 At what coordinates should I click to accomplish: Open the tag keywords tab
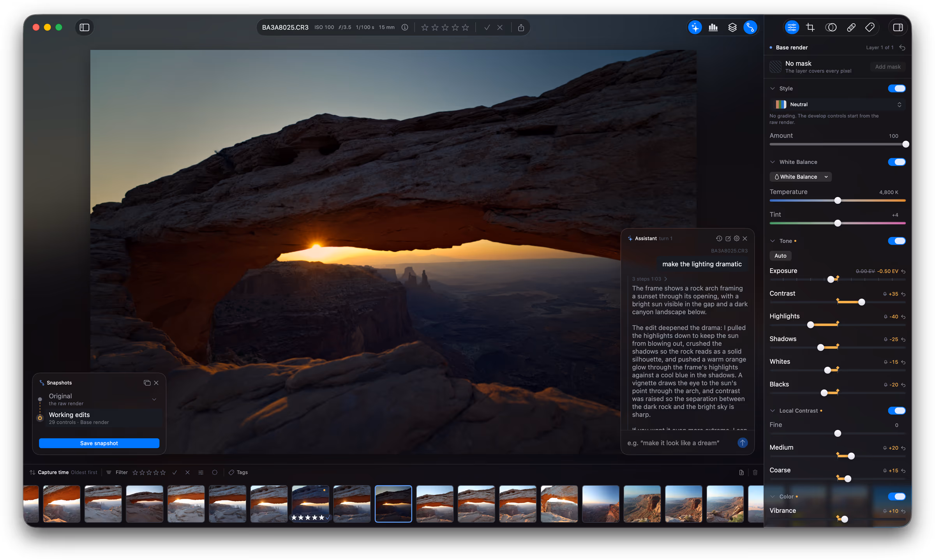click(870, 27)
